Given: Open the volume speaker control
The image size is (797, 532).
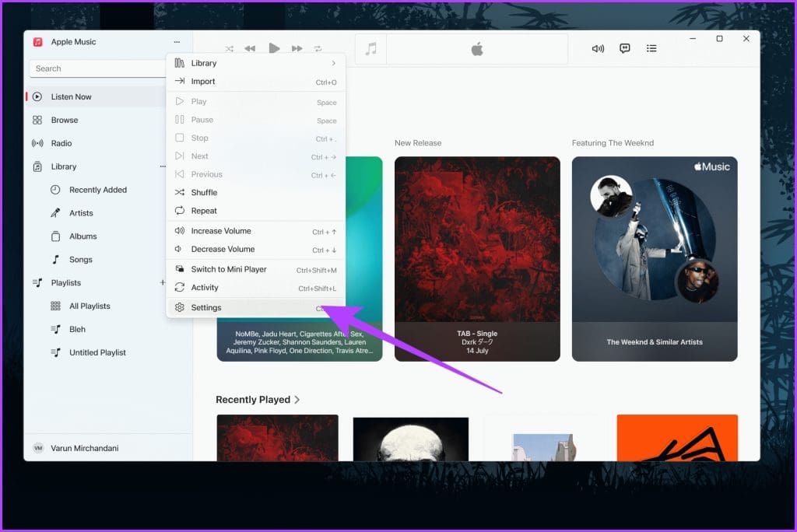Looking at the screenshot, I should [x=598, y=49].
